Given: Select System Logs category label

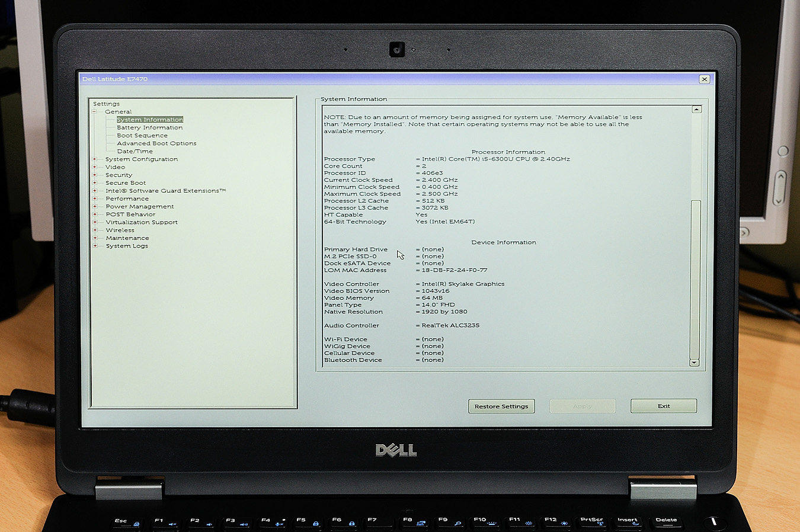Looking at the screenshot, I should [x=127, y=246].
